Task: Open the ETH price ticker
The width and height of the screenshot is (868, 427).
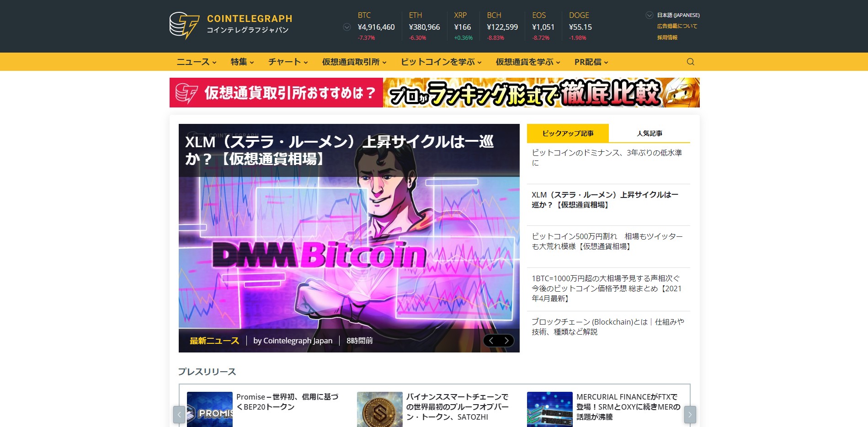Action: click(x=424, y=27)
